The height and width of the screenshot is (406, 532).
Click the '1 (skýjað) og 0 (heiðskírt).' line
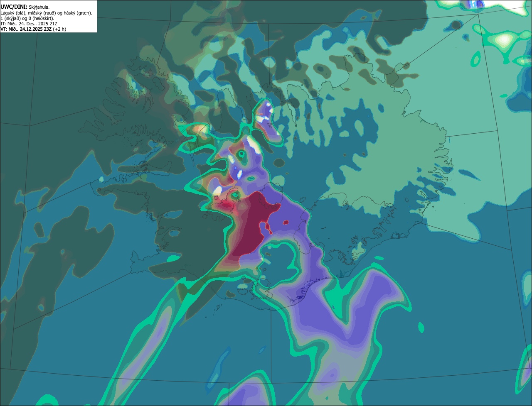click(x=27, y=18)
